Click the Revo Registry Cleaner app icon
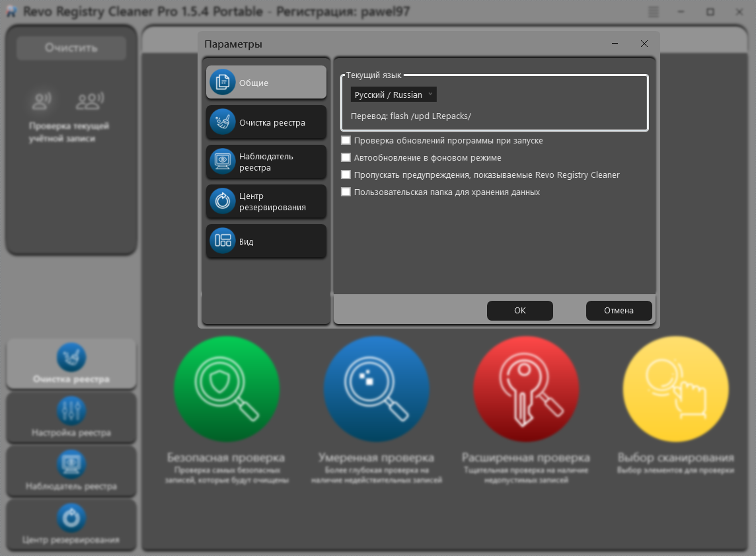756x556 pixels. tap(12, 12)
